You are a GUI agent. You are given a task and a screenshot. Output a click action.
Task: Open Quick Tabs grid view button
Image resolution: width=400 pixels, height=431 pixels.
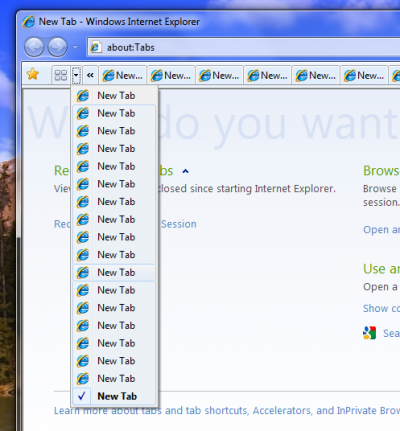61,75
